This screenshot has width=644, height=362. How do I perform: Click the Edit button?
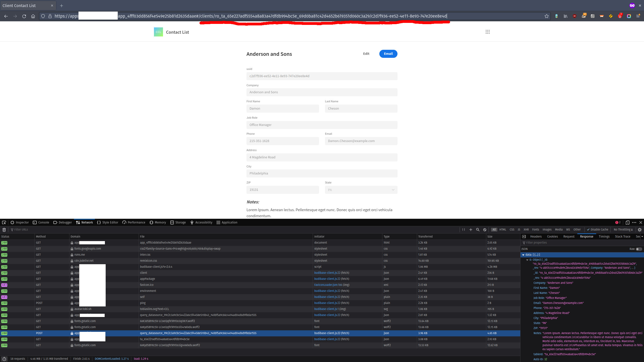(x=366, y=54)
